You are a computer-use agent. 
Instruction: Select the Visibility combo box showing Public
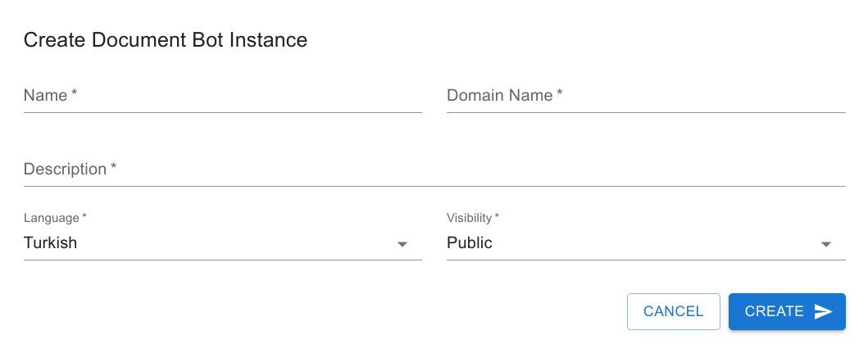pos(646,243)
